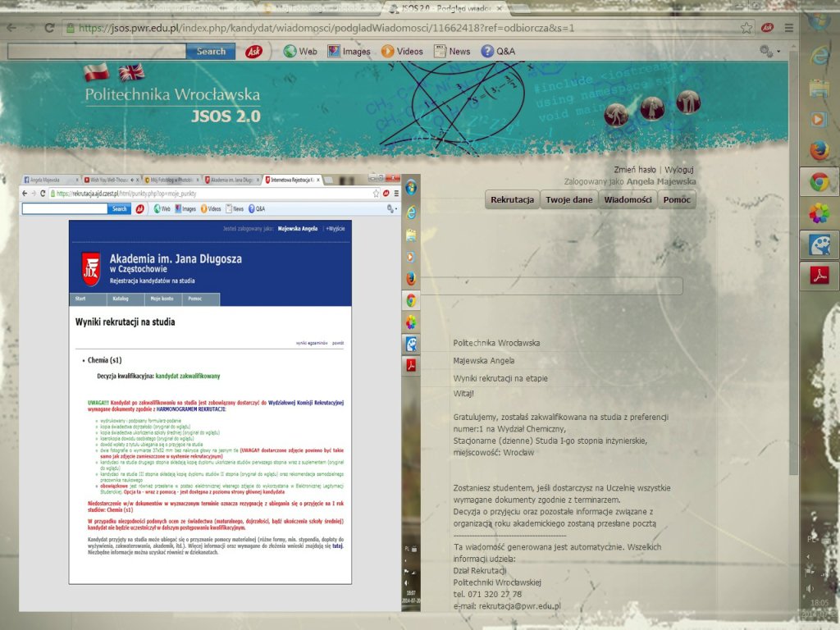840x630 pixels.
Task: Bookmark the inset AJD page with the star
Action: click(x=376, y=194)
